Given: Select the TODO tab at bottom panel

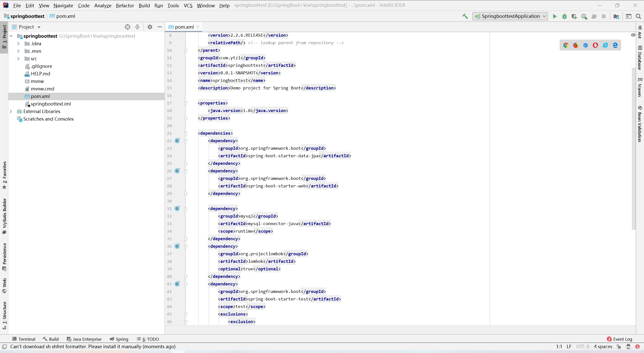Looking at the screenshot, I should [x=150, y=339].
